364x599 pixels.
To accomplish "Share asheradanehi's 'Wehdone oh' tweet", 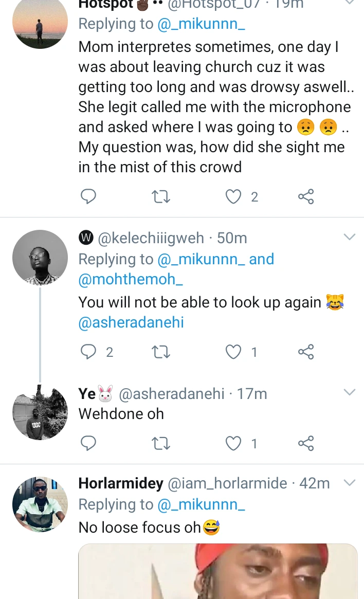I will 306,443.
